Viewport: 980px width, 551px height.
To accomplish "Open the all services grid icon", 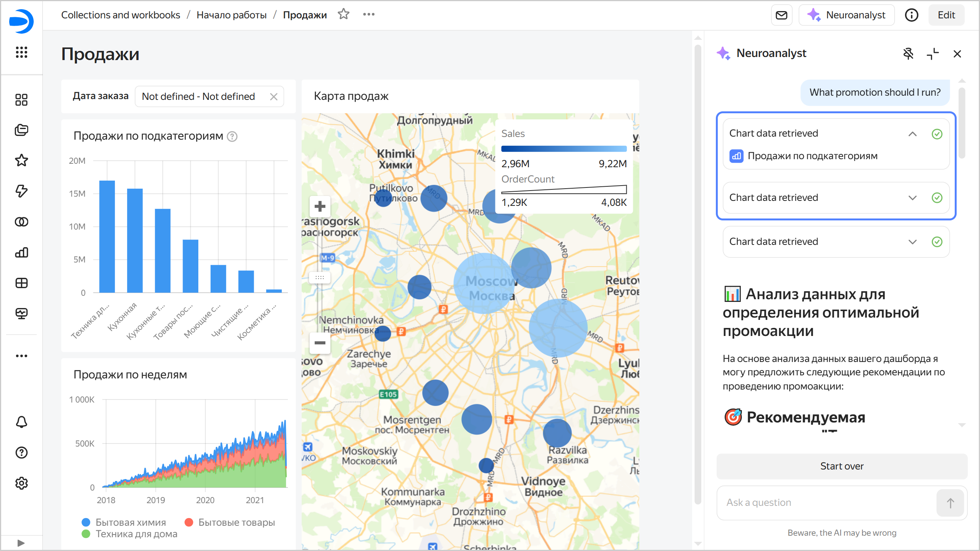I will (21, 52).
